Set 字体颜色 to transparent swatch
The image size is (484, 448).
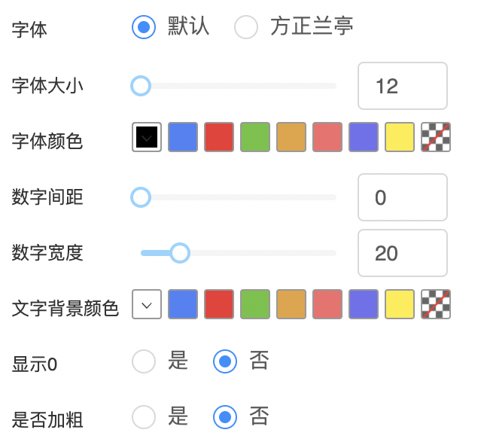click(436, 137)
